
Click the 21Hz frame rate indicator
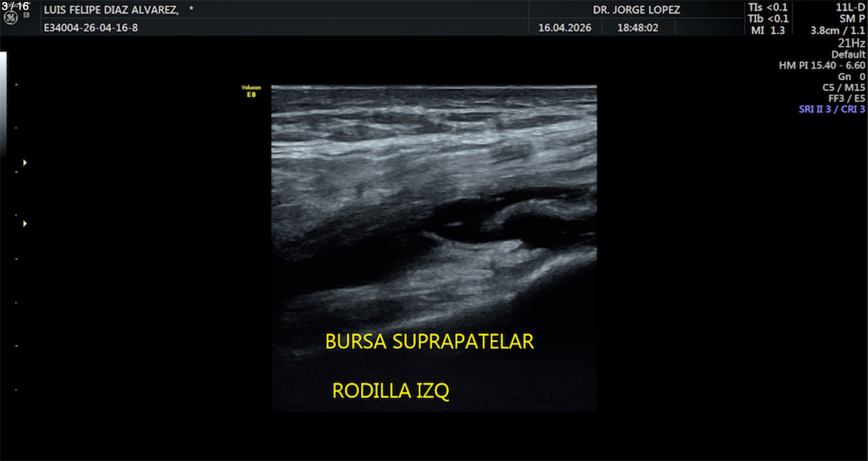(x=851, y=43)
